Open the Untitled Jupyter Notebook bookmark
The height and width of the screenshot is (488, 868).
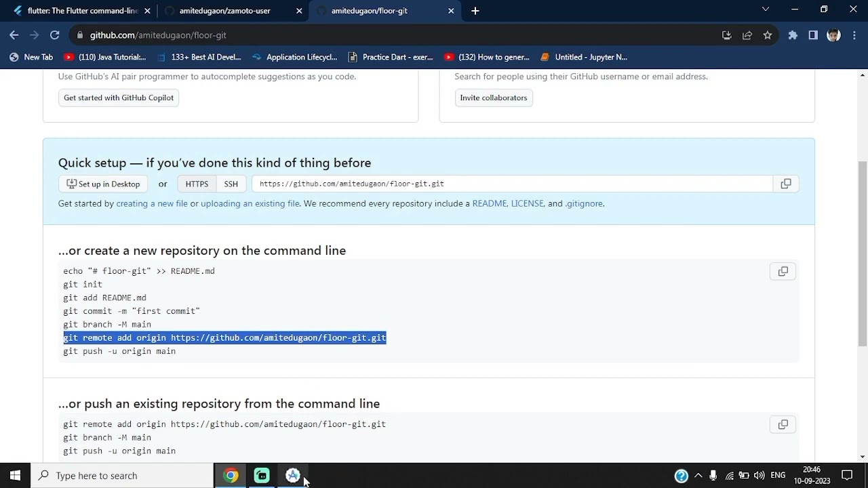tap(584, 57)
